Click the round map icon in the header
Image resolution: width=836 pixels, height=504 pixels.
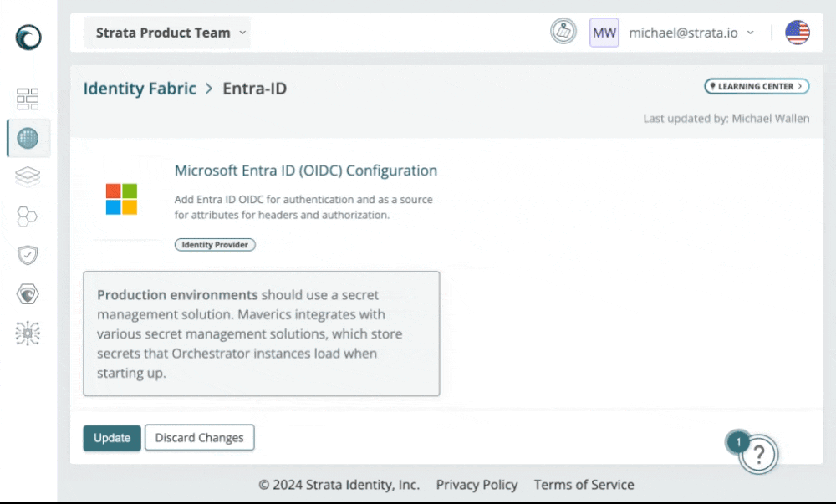coord(563,32)
